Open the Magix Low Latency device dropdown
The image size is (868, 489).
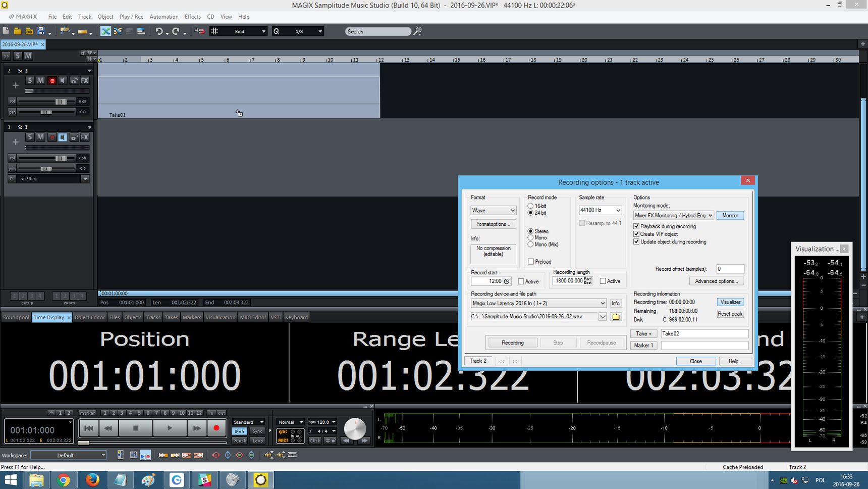coord(538,304)
